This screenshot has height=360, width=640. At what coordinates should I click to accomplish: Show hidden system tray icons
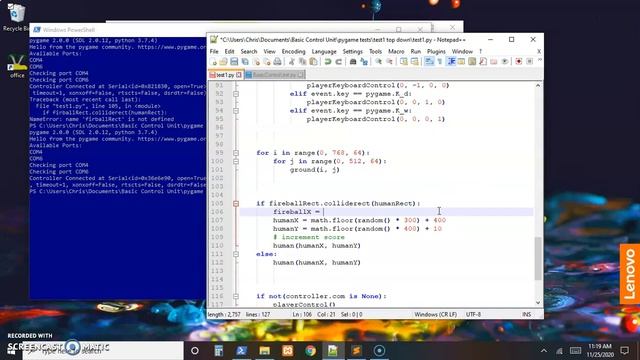[544, 351]
